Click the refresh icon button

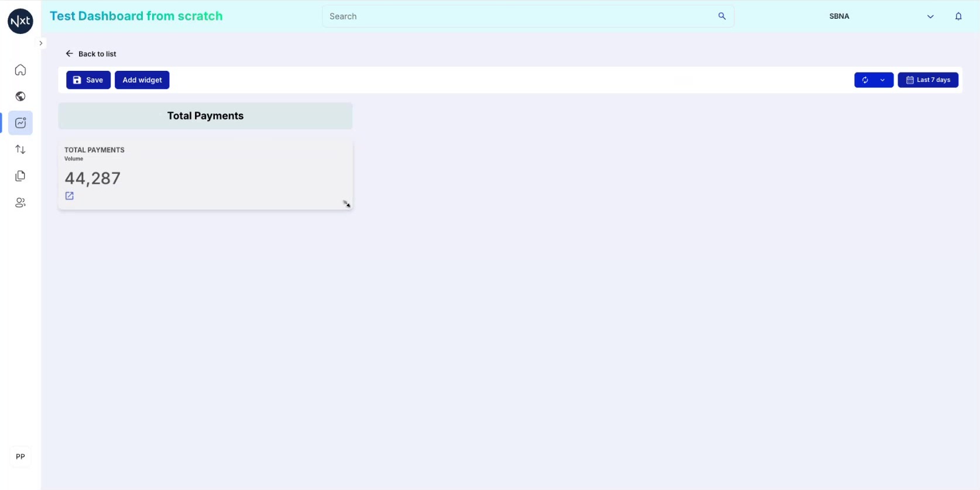(865, 80)
